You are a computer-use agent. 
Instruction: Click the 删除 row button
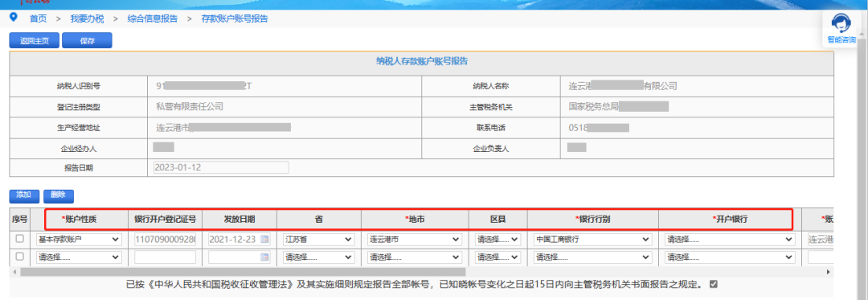point(58,195)
